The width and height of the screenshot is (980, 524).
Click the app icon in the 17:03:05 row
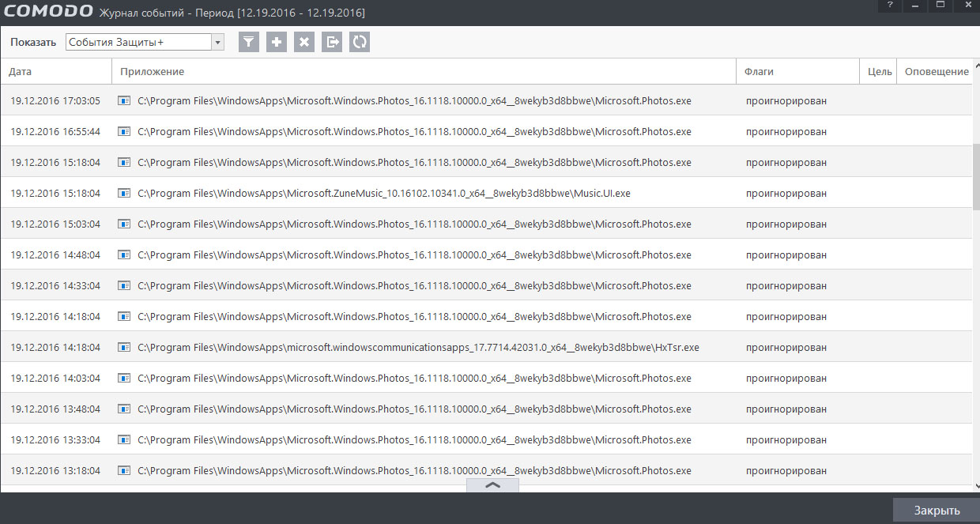(x=124, y=100)
